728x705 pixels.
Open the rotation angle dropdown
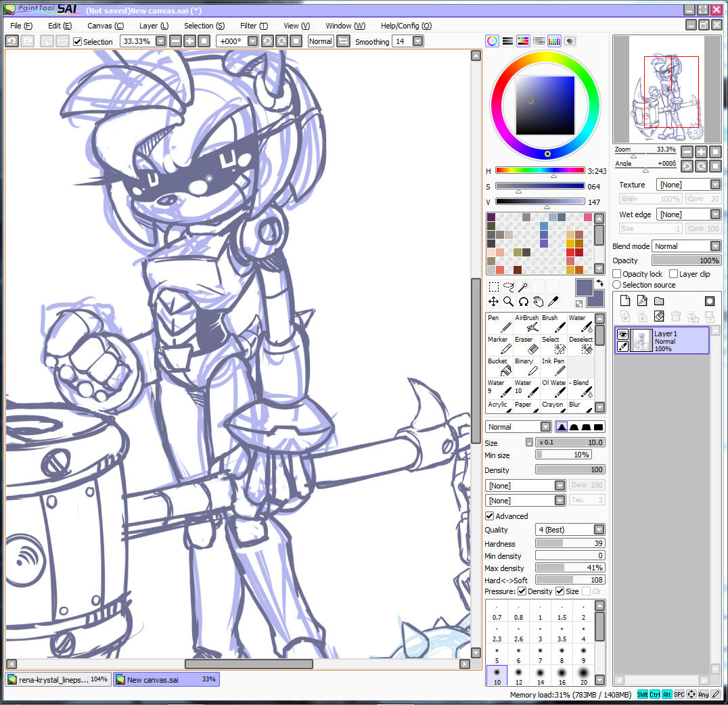point(252,41)
